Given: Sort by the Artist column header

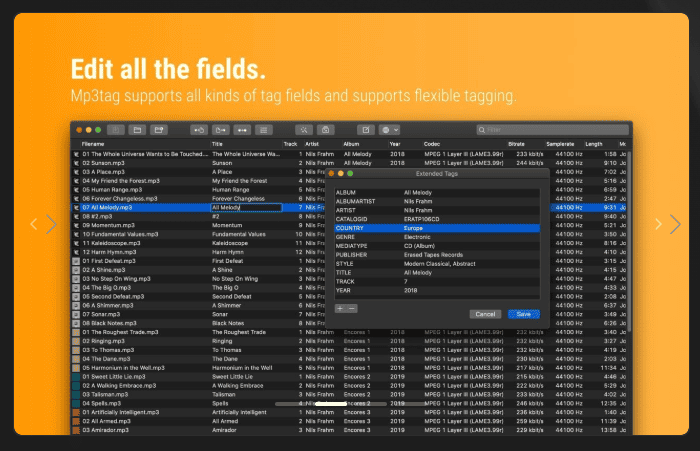Looking at the screenshot, I should [312, 144].
